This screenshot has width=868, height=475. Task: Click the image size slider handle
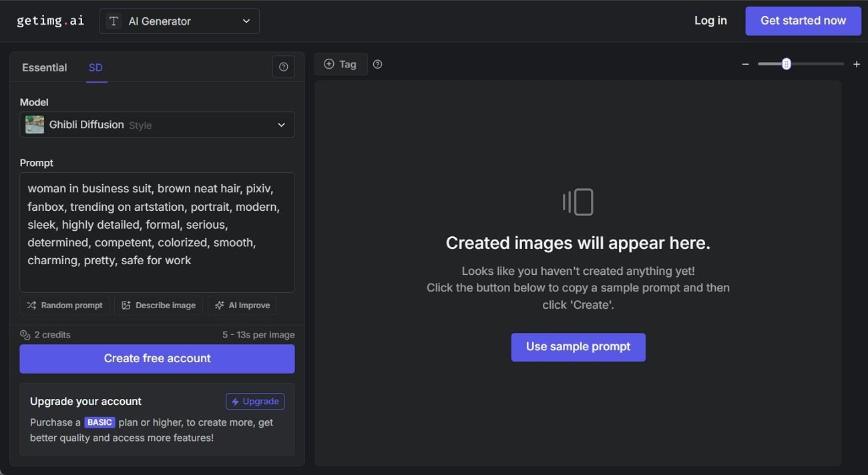coord(787,64)
